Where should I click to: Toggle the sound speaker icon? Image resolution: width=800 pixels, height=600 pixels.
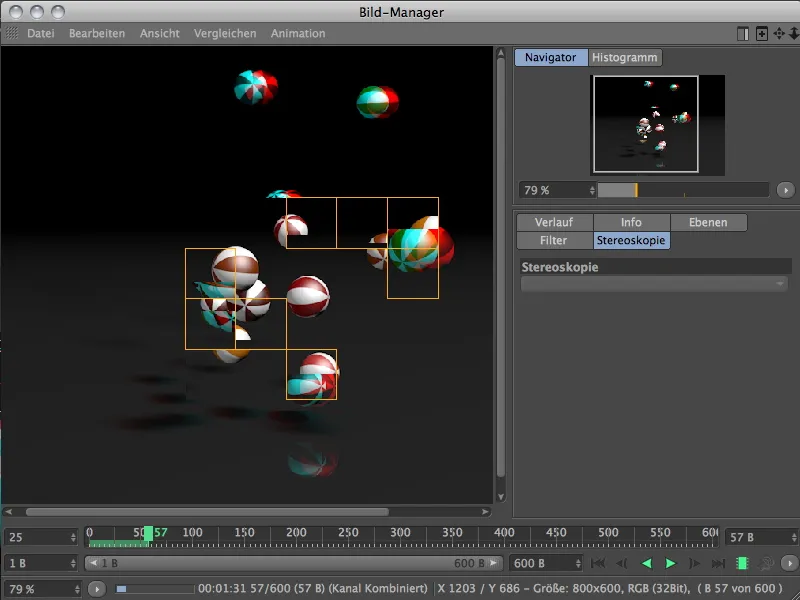[766, 563]
